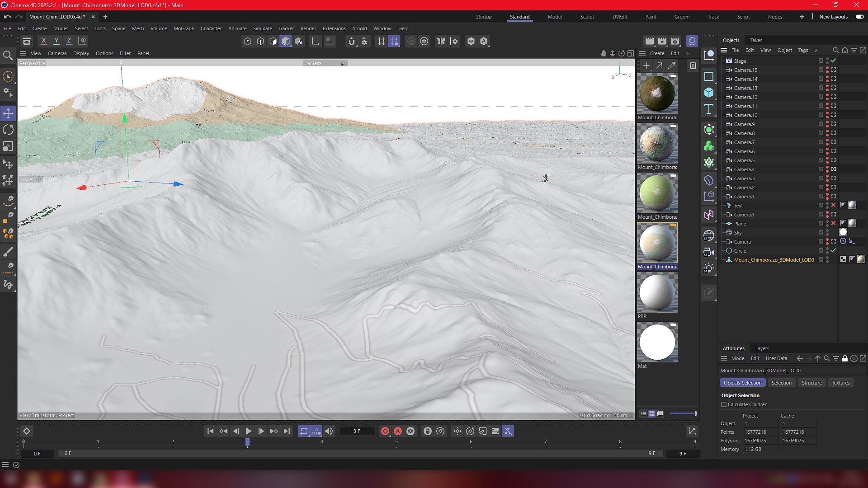Click the Rectangle spline icon
The width and height of the screenshot is (868, 488).
708,76
